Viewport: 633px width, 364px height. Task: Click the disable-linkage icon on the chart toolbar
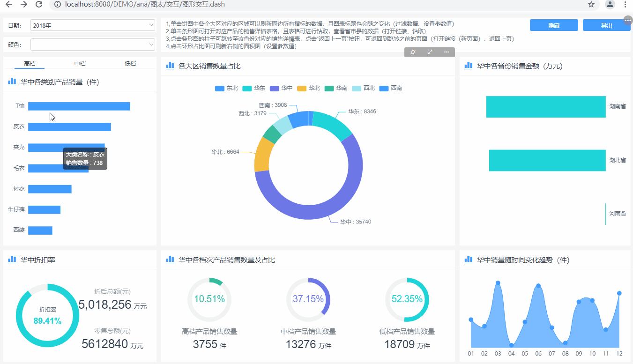[x=413, y=52]
